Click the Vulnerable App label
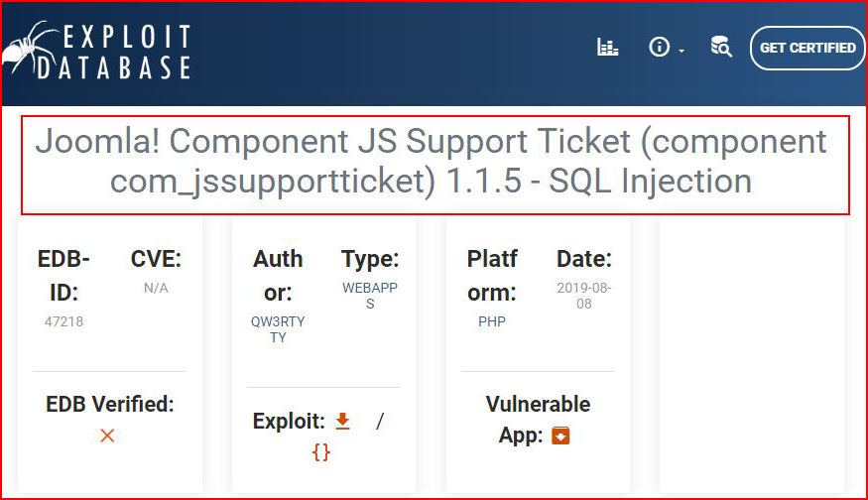Image resolution: width=868 pixels, height=500 pixels. point(538,420)
